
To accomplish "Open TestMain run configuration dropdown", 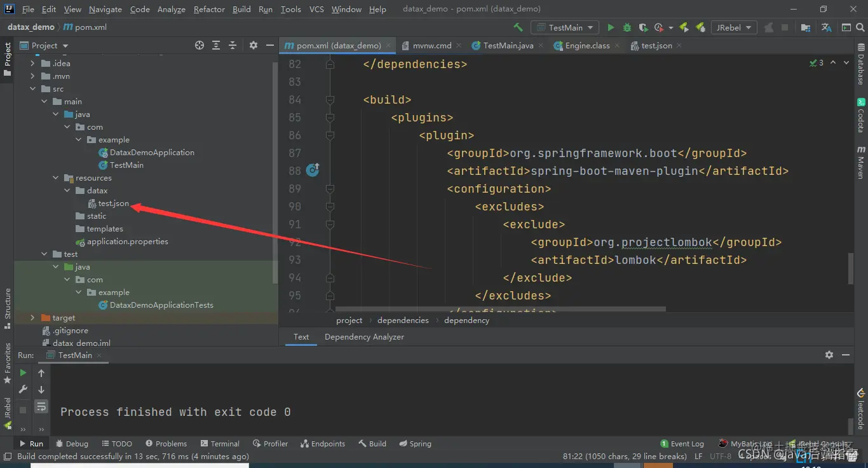I will 565,27.
